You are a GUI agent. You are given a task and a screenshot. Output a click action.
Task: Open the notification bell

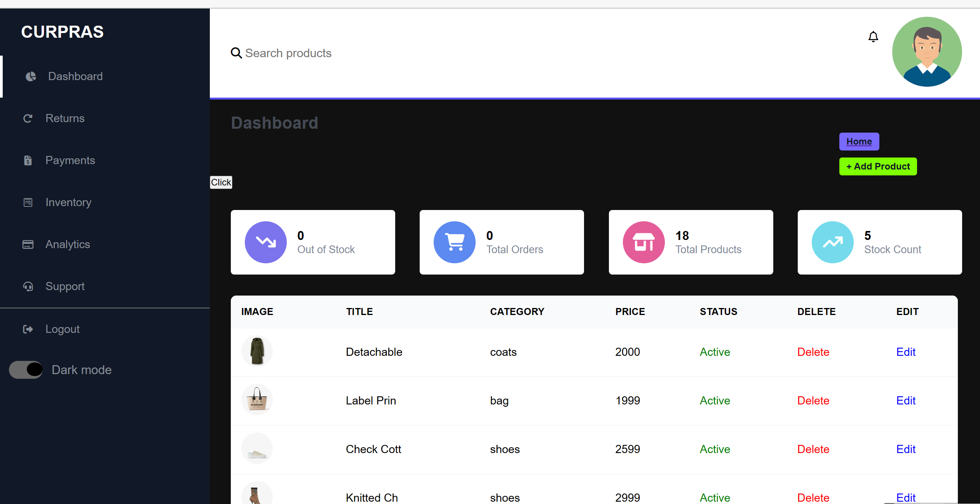click(x=873, y=36)
